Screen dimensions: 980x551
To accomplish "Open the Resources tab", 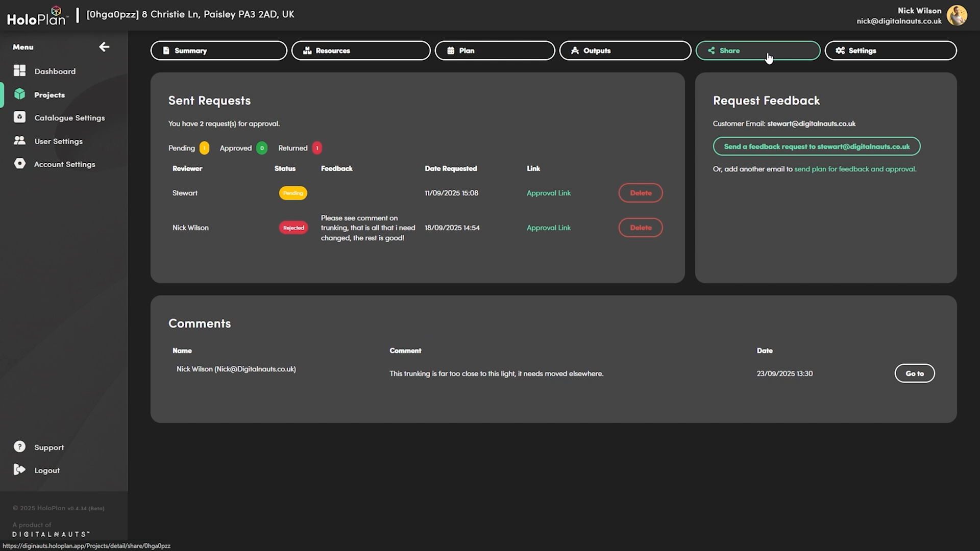I will click(360, 51).
